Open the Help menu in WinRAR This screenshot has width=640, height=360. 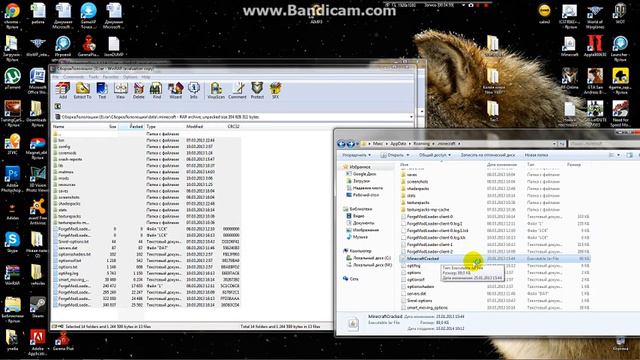click(146, 77)
